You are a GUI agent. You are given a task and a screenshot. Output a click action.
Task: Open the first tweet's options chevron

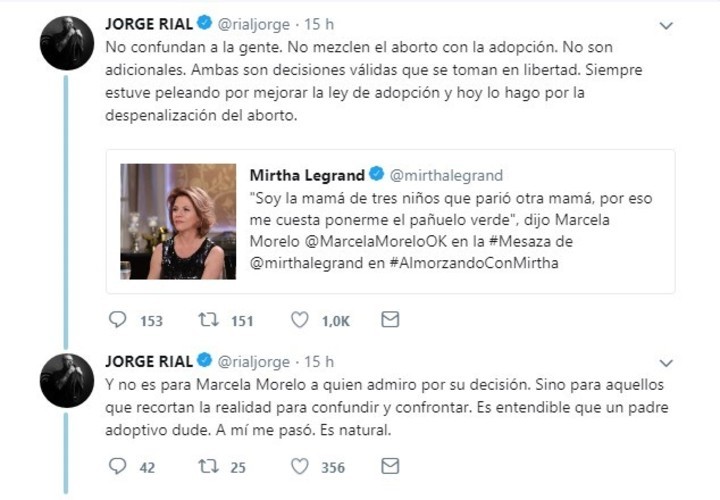[668, 24]
